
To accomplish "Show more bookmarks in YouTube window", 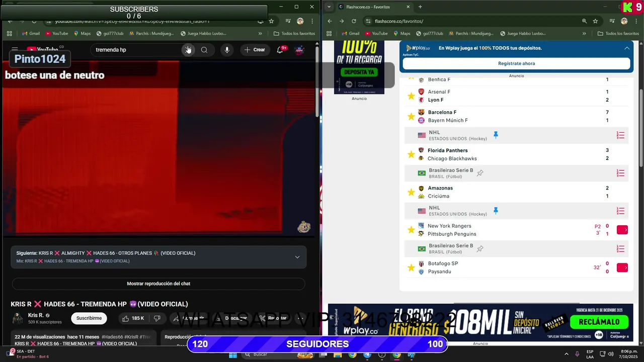I will pyautogui.click(x=260, y=34).
